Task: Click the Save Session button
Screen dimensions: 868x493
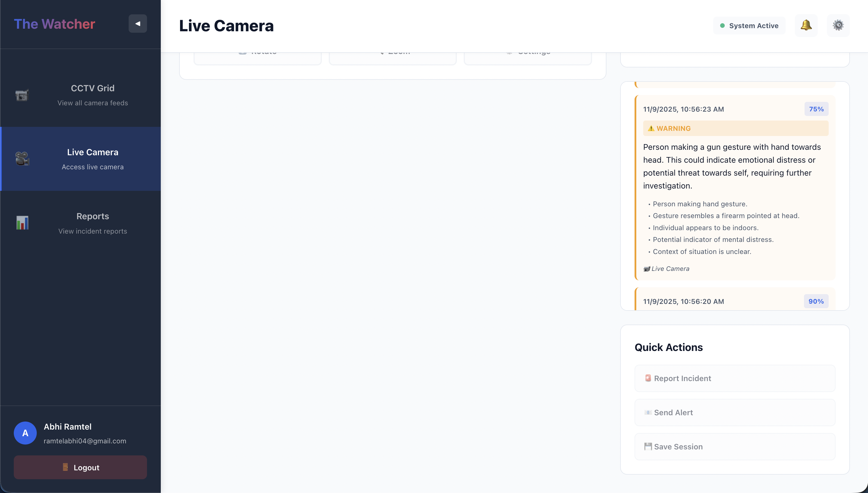Action: pos(734,446)
